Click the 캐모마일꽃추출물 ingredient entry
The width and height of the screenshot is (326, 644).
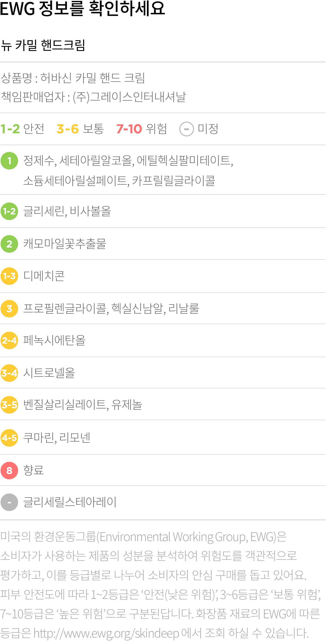coord(65,244)
